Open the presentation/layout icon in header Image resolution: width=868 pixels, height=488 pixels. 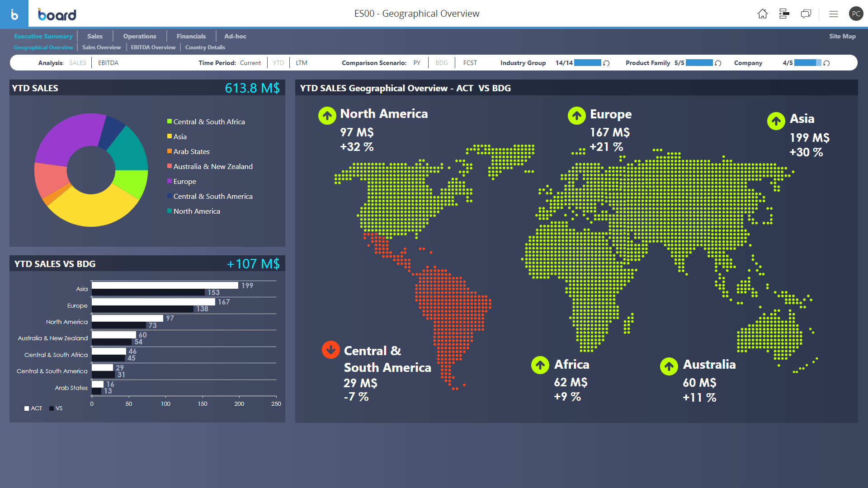[x=784, y=14]
